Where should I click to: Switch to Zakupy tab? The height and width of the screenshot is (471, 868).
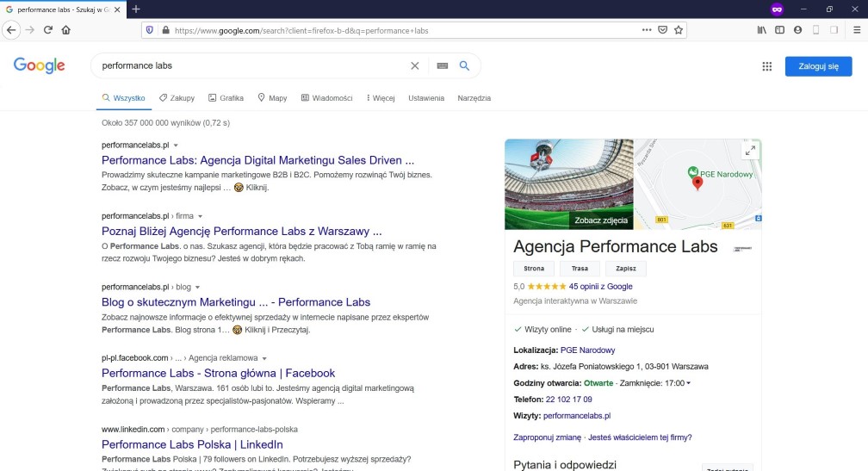(x=177, y=98)
